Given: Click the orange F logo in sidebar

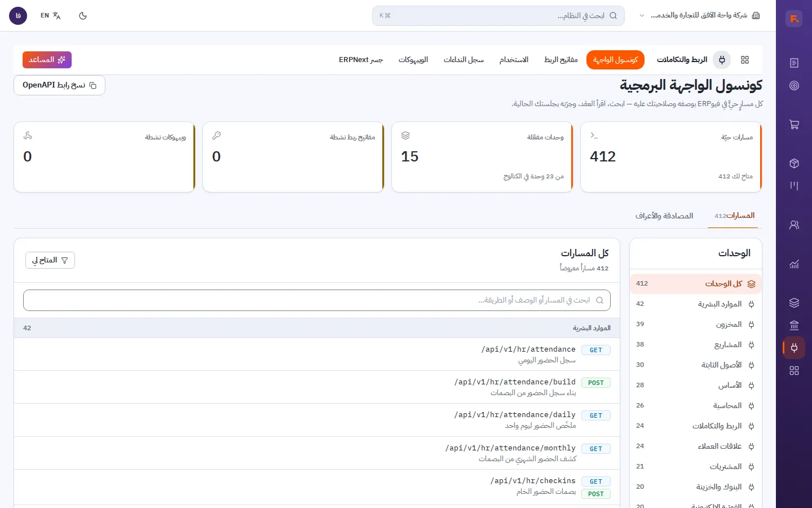Looking at the screenshot, I should tap(794, 19).
